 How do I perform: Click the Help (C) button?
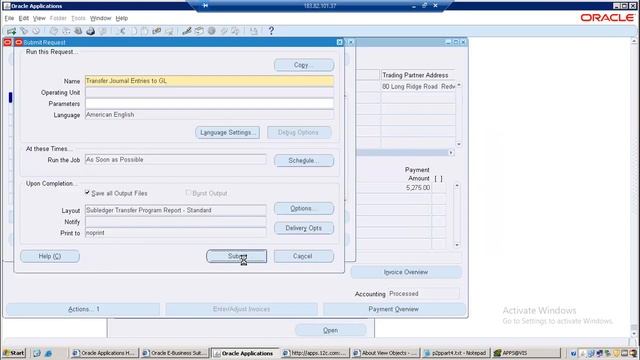click(x=50, y=256)
